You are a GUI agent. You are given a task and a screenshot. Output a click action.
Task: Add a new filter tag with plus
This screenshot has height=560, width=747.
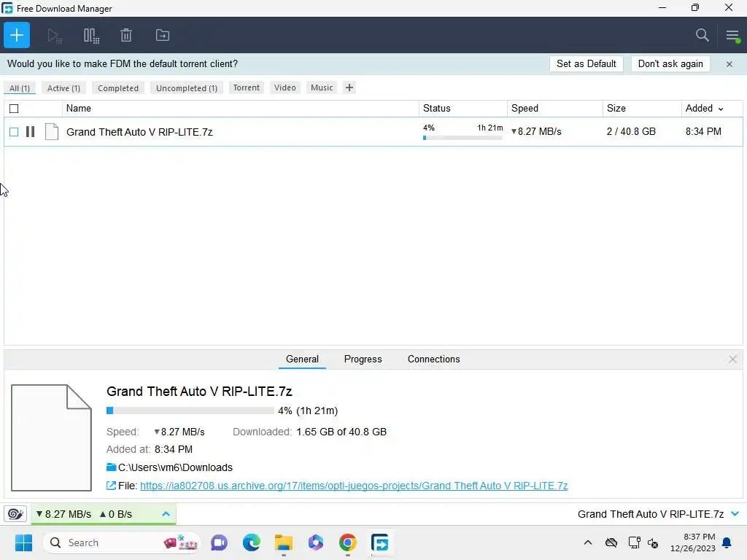[x=349, y=87]
